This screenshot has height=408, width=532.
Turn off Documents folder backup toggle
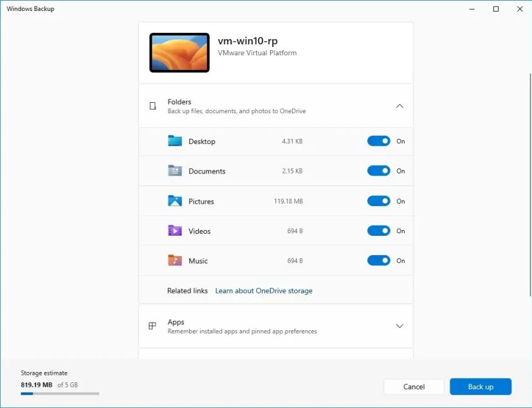coord(379,171)
